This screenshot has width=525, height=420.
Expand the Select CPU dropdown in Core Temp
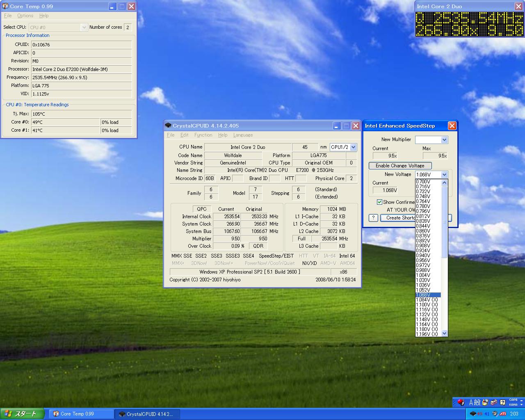[84, 27]
